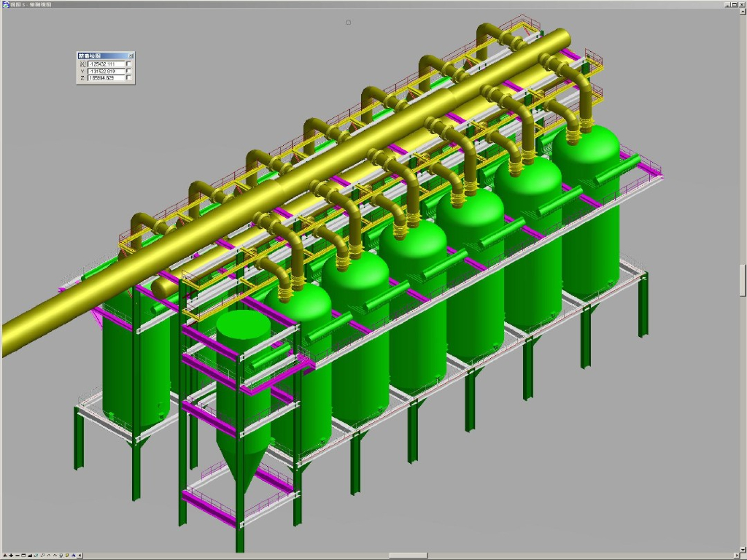The image size is (747, 560).
Task: Lock the X coordinate checkbox
Action: tap(128, 64)
